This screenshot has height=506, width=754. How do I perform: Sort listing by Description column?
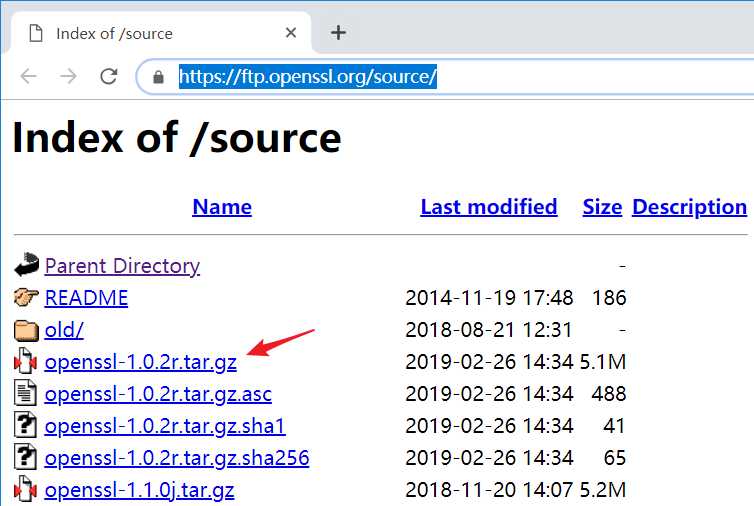pos(689,207)
